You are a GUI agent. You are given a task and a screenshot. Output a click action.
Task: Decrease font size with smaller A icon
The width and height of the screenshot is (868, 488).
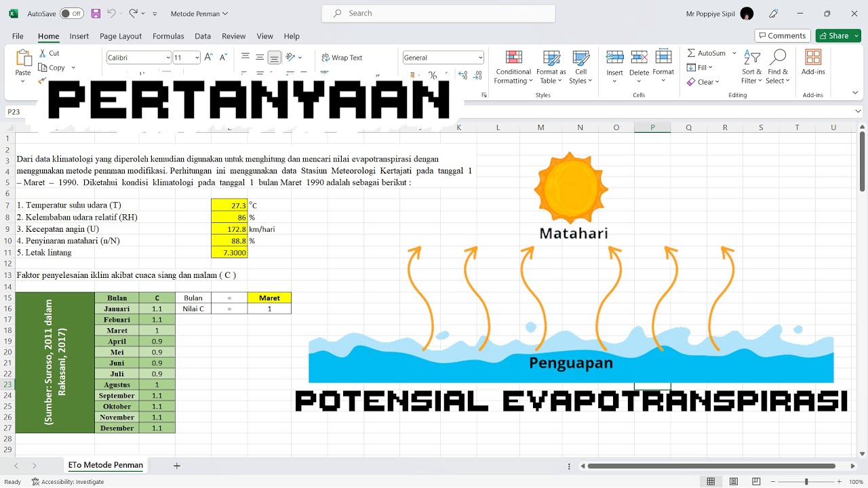[x=223, y=58]
